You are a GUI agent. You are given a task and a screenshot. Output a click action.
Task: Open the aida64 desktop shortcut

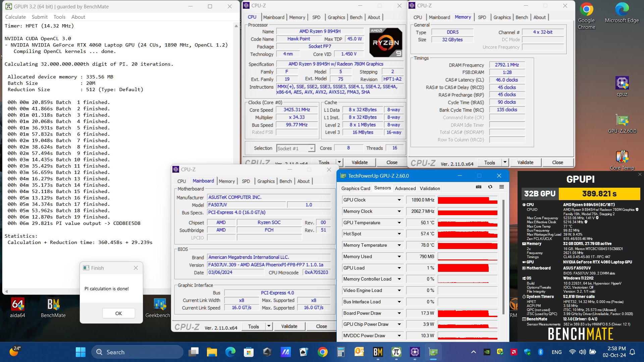click(x=17, y=307)
